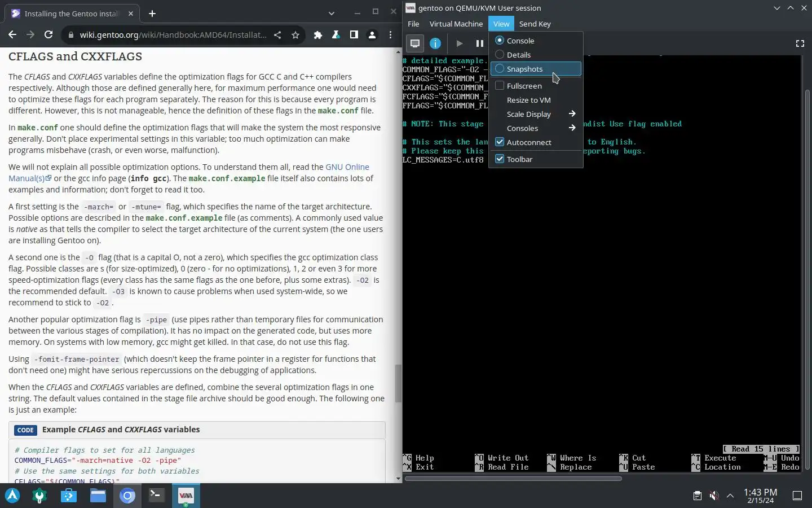Open the Chrome tab search chevron
Screen dimensions: 812x508
[332, 14]
